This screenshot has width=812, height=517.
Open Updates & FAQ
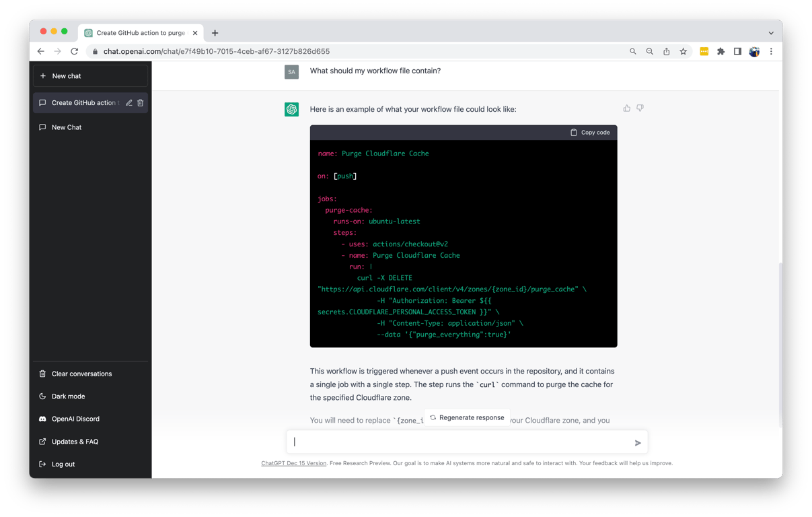pyautogui.click(x=90, y=442)
